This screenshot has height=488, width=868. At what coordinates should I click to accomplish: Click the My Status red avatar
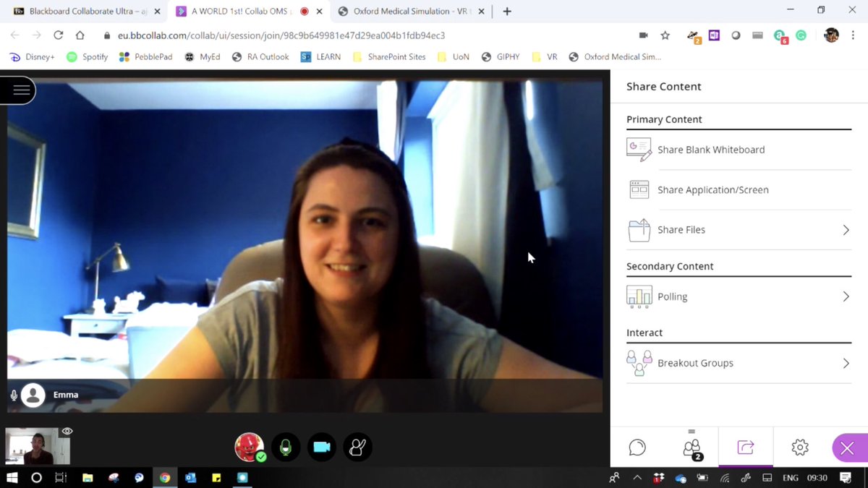[250, 448]
